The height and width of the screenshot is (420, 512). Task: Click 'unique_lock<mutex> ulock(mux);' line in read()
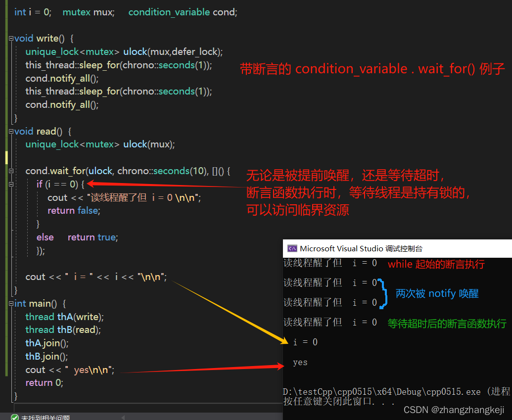(x=100, y=144)
